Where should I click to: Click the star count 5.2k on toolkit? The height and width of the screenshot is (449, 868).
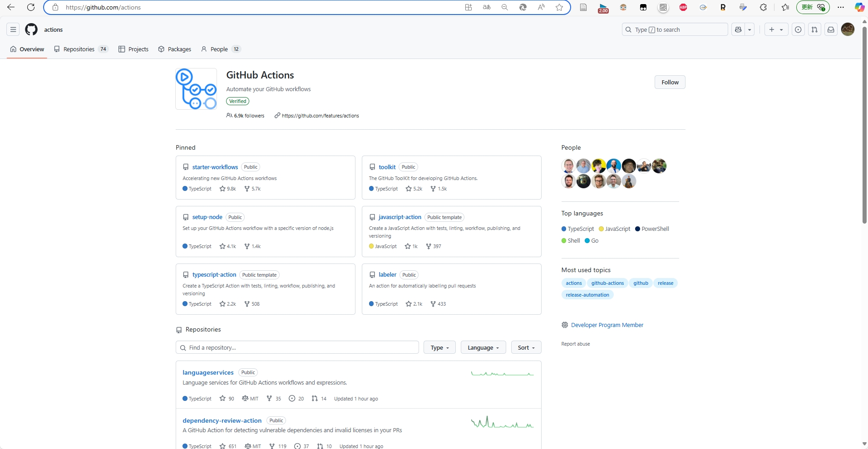tap(414, 189)
